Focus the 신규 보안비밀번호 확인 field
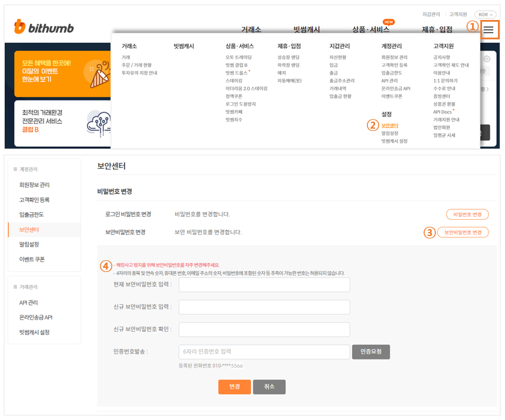The width and height of the screenshot is (505, 420). coord(264,330)
